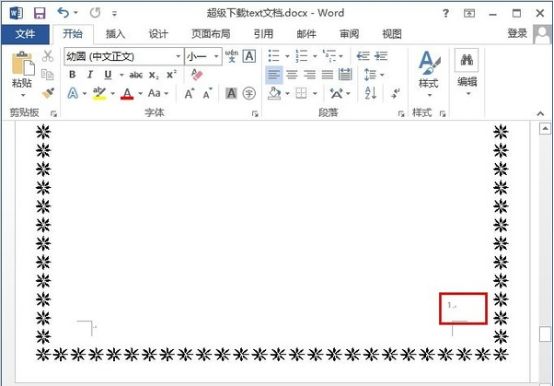Viewport: 554px width, 386px height.
Task: Switch to the 插入 (Insert) tab
Action: click(115, 34)
